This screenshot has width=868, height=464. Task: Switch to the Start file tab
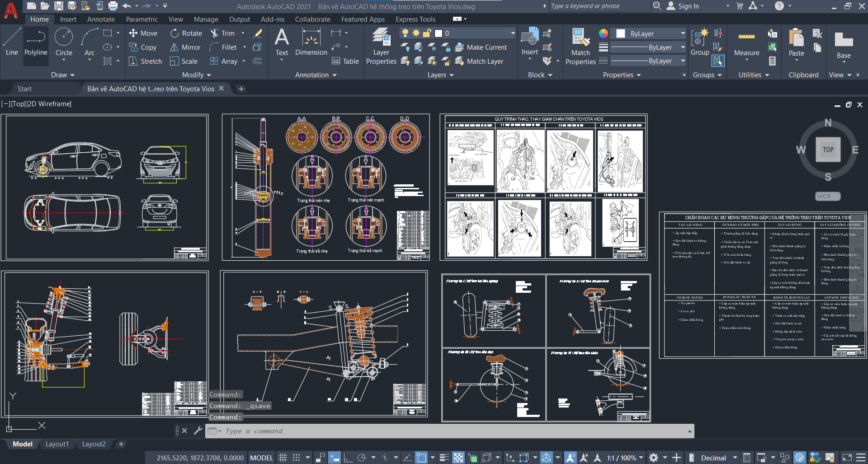(25, 89)
